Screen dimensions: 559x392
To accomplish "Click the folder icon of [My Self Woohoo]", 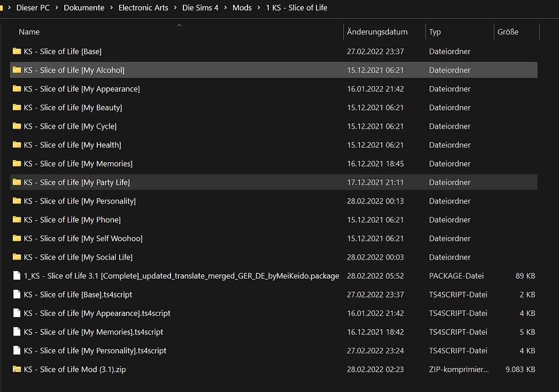I will pos(17,238).
